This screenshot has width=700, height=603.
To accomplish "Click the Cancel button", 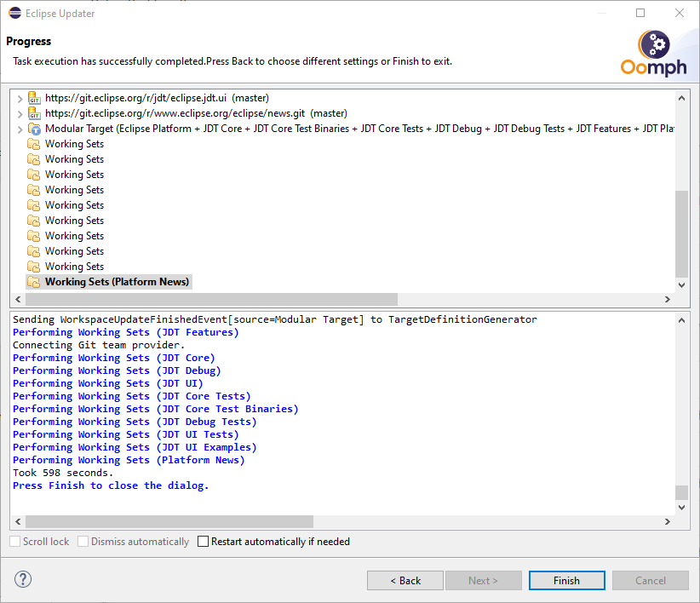I will [x=651, y=580].
